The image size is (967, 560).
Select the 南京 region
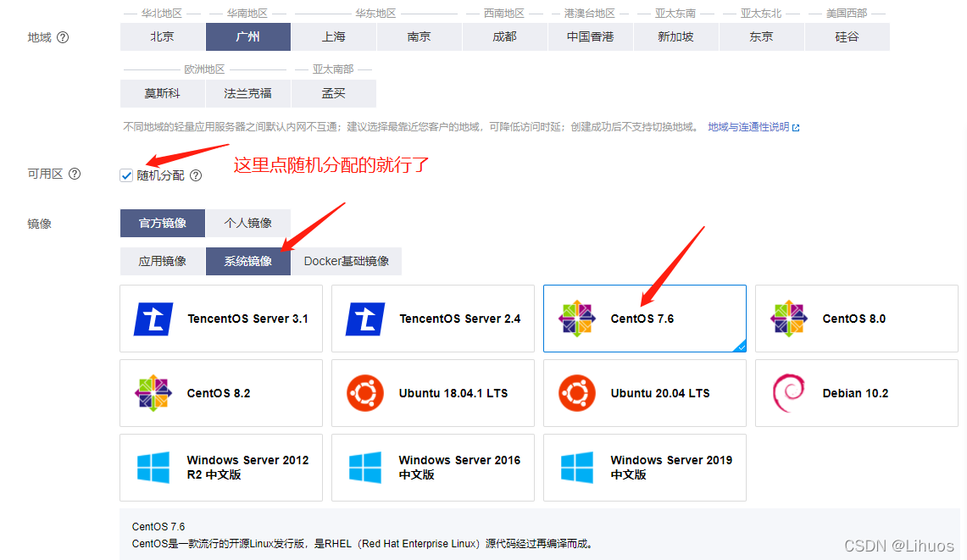420,37
